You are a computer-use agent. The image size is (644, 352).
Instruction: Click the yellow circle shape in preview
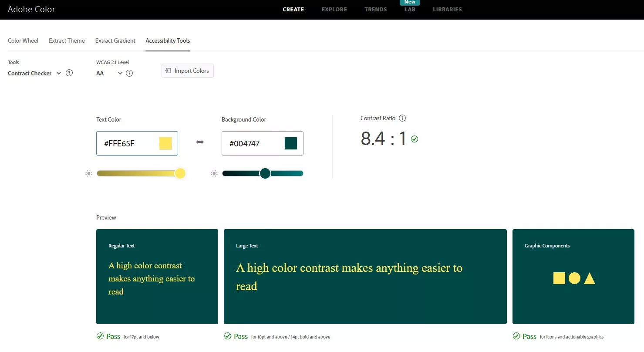pos(574,278)
